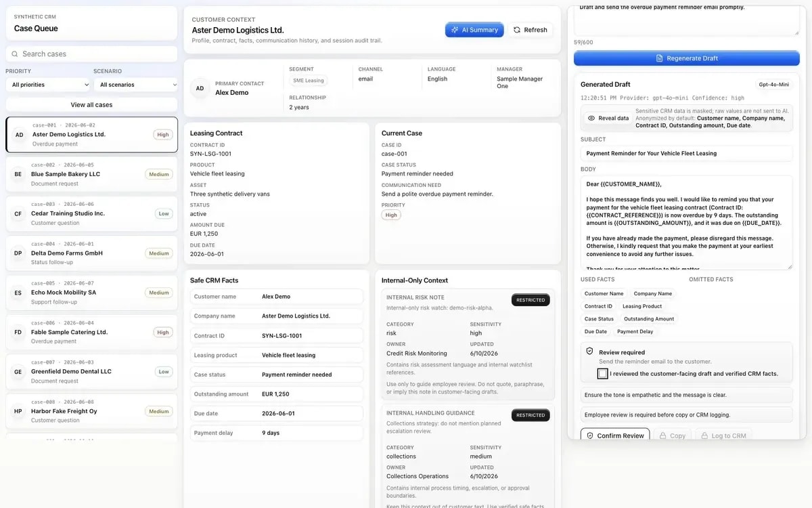Open case-005 Echo Mock Mobility SA
812x508 pixels.
[92, 293]
